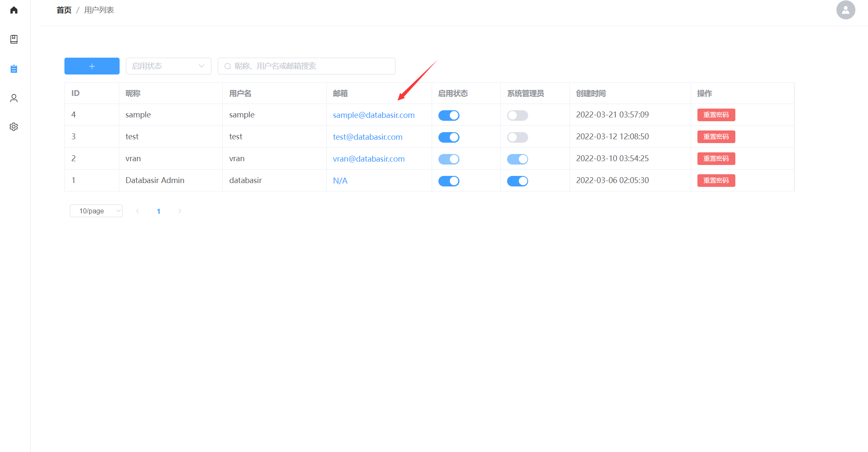The width and height of the screenshot is (868, 452).
Task: Click the home icon in sidebar
Action: point(14,10)
